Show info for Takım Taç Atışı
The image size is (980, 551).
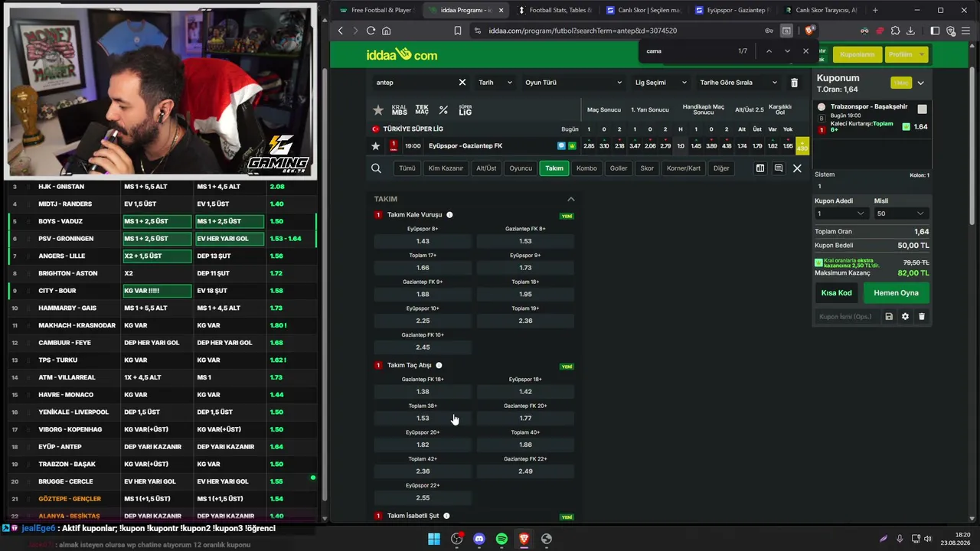[439, 365]
